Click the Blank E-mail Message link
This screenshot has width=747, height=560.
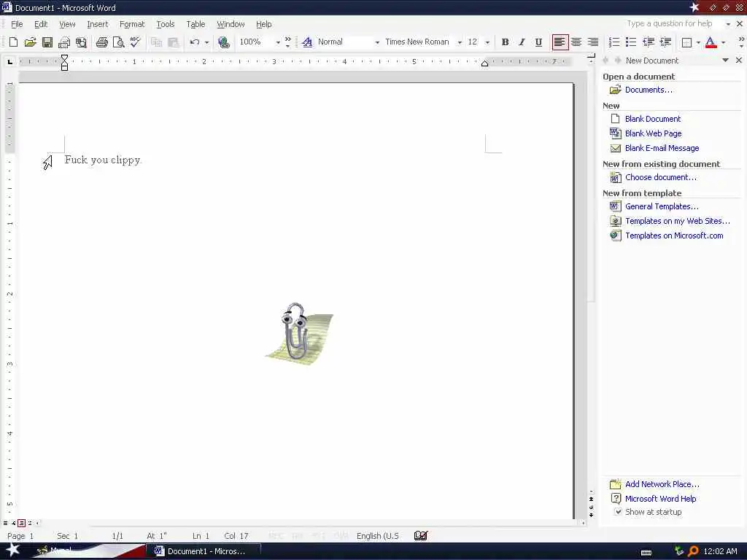[662, 148]
